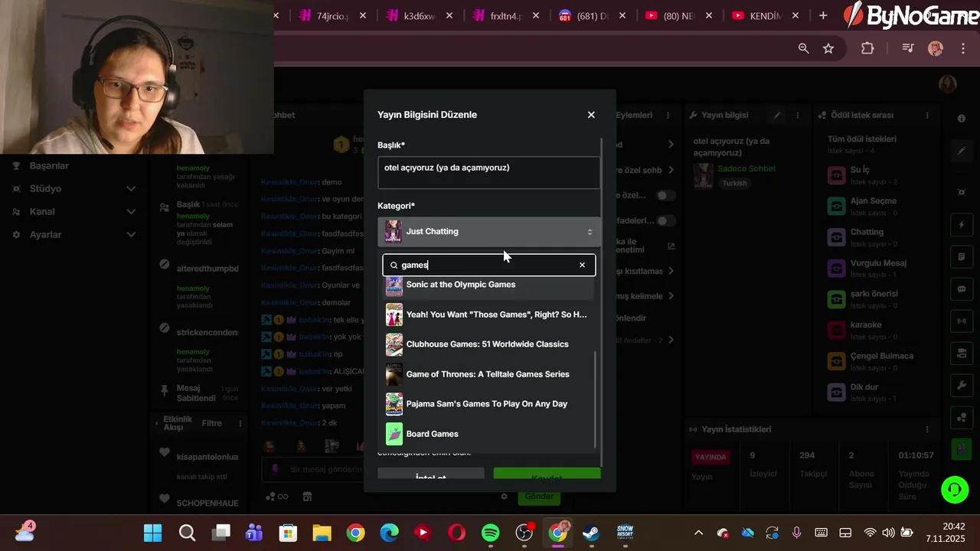The width and height of the screenshot is (980, 551).
Task: Click the Board Games thumbnail icon
Action: (x=394, y=434)
